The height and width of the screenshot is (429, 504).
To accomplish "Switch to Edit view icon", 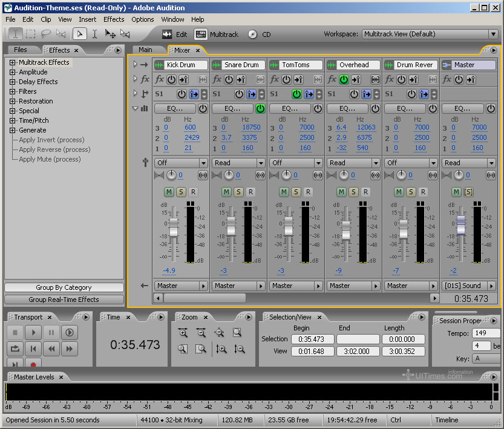I will tap(167, 34).
